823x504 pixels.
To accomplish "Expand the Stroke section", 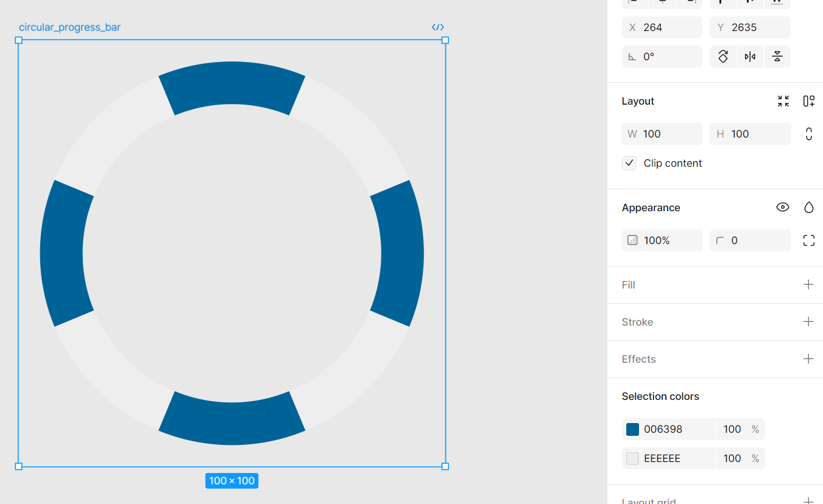I will tap(809, 321).
